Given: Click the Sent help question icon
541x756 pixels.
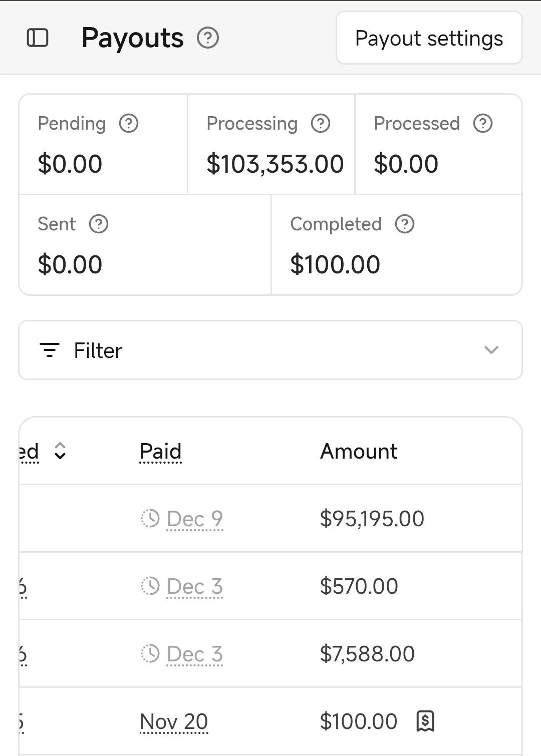Looking at the screenshot, I should [99, 224].
